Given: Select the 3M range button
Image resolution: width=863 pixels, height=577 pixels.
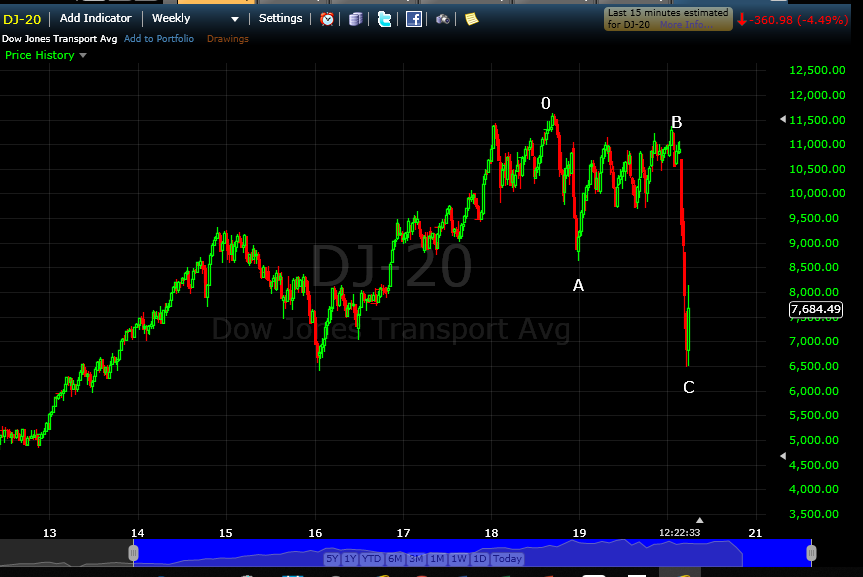Looking at the screenshot, I should (416, 558).
